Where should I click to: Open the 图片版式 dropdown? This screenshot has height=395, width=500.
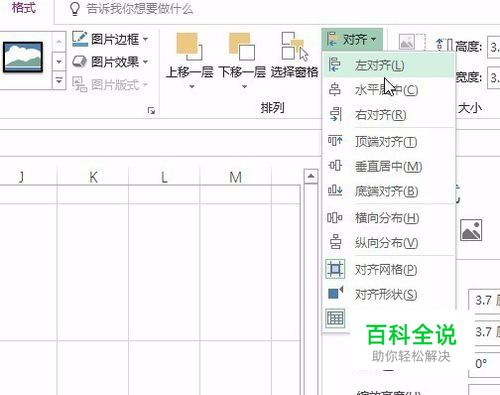tap(110, 84)
